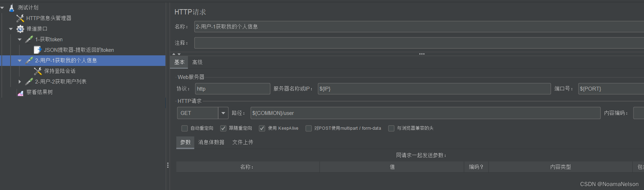The width and height of the screenshot is (644, 190).
Task: Switch to the 基本 tab
Action: click(179, 62)
